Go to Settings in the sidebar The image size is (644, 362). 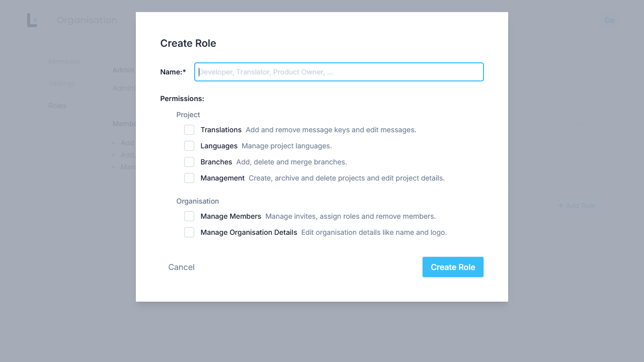coord(62,83)
